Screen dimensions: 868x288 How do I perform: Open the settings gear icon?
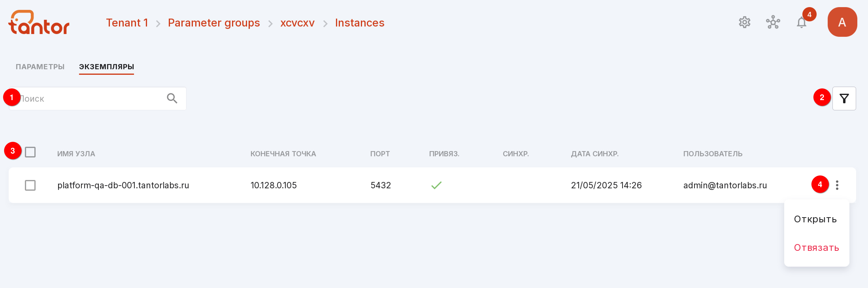pyautogui.click(x=744, y=22)
